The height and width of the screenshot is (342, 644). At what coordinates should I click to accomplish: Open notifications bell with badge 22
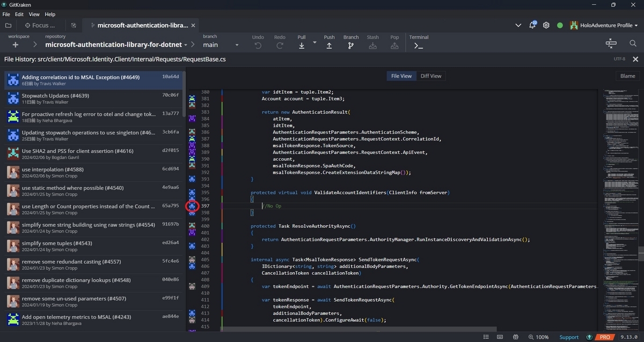pyautogui.click(x=532, y=25)
